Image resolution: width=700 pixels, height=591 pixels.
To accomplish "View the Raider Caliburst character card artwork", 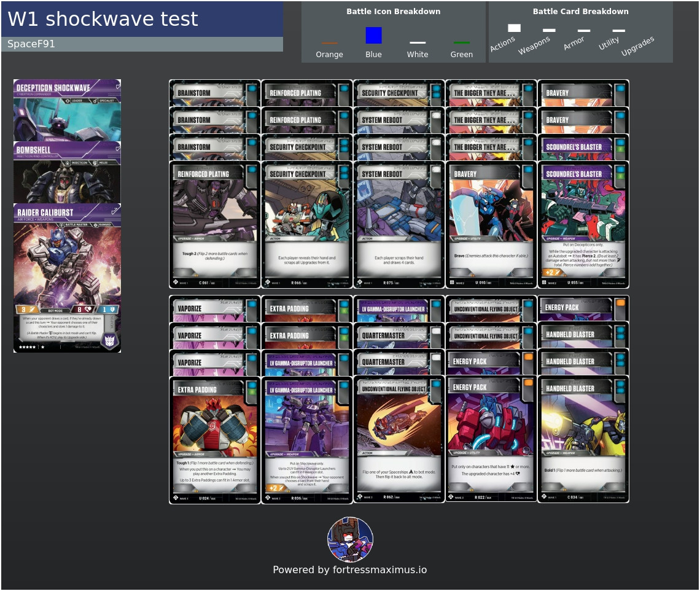I will 67,266.
